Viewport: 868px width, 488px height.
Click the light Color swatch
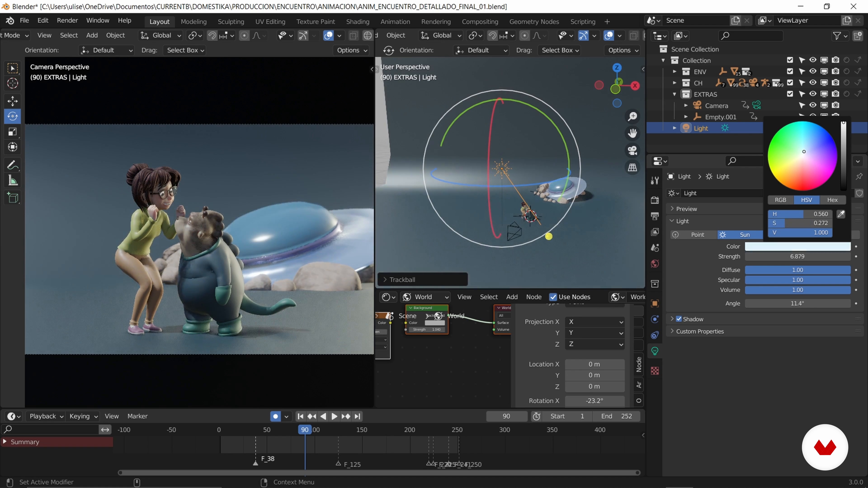pyautogui.click(x=797, y=246)
